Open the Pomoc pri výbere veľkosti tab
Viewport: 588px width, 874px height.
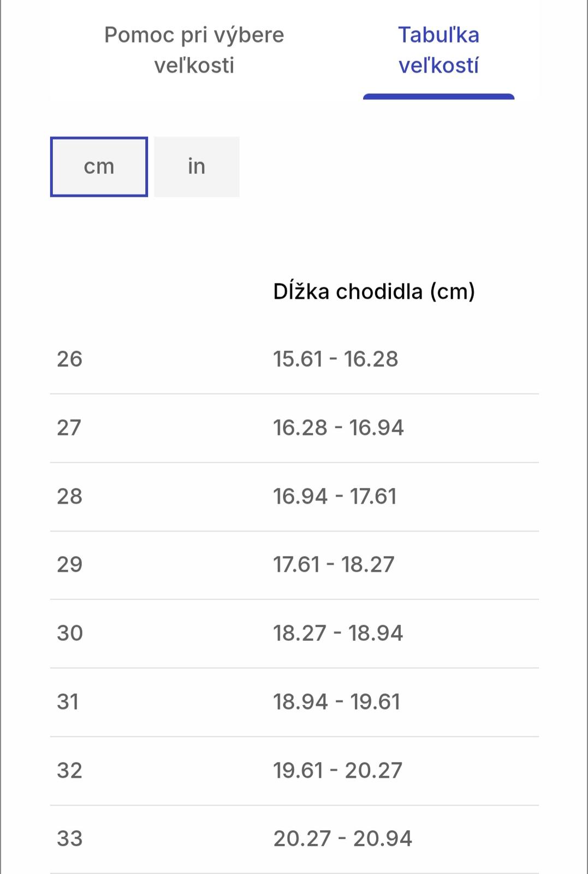tap(194, 50)
